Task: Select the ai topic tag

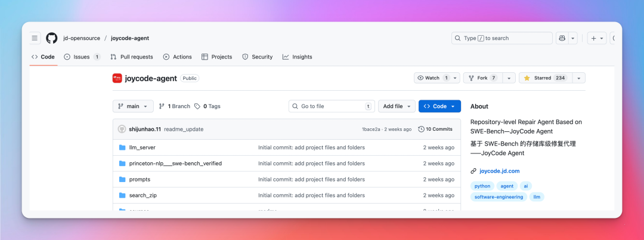Action: (x=526, y=186)
